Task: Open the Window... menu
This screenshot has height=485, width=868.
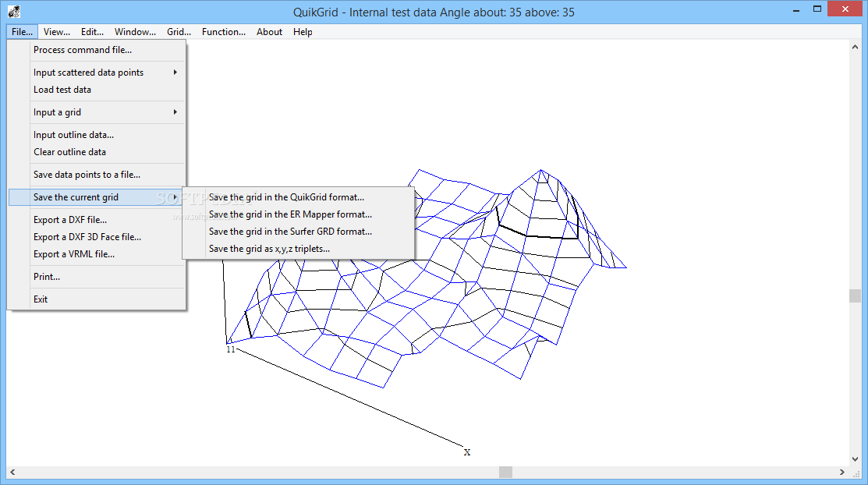Action: pyautogui.click(x=135, y=31)
